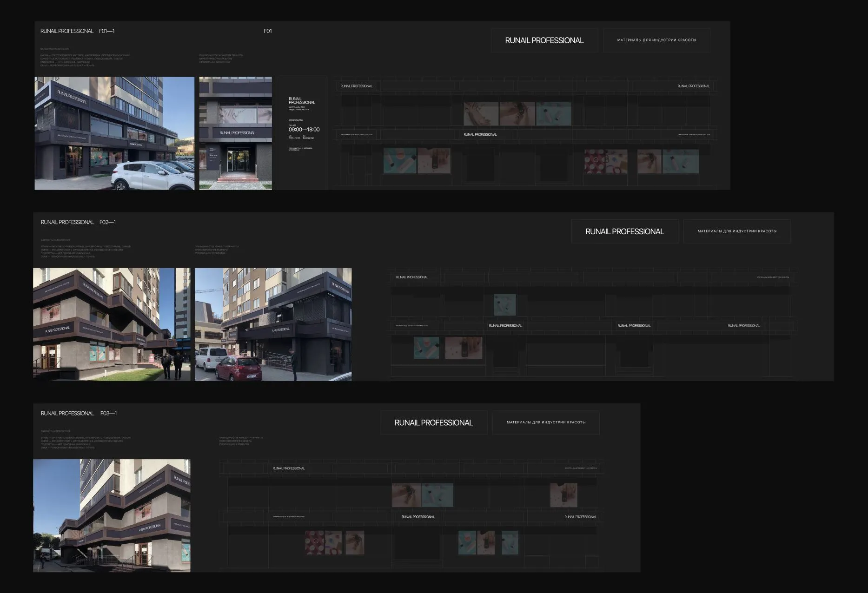Select the МАТЕРИАЛЫ ДЛЯ ИНДУСТРИИ КРАСОТЫ box in the F03 sheet header
Viewport: 868px width, 593px height.
point(546,422)
